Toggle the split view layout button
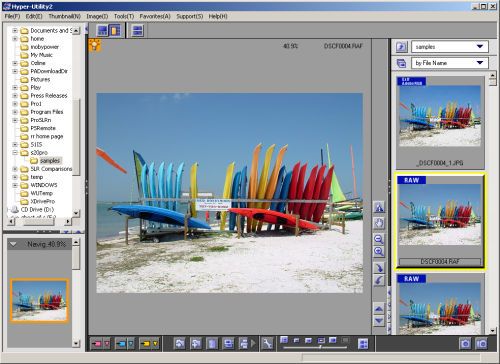The height and width of the screenshot is (364, 500). pos(138,31)
